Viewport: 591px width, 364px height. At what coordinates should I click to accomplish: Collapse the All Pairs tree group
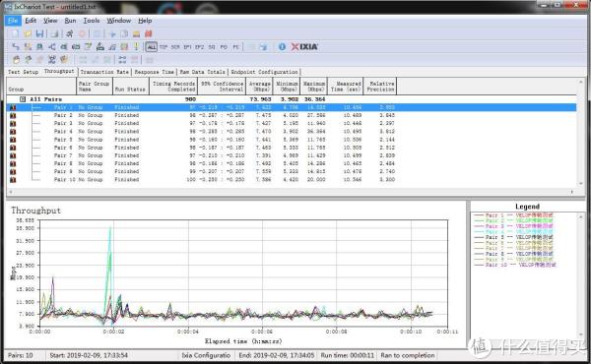23,99
